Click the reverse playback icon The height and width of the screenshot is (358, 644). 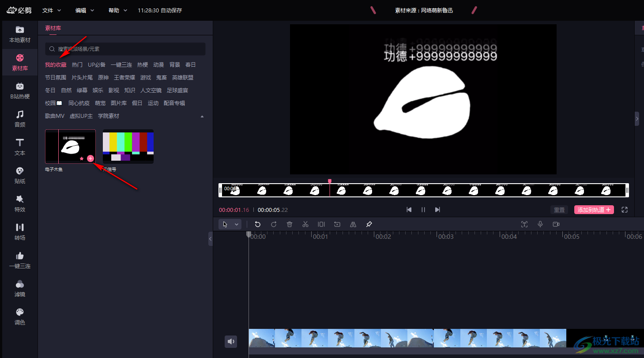[x=337, y=224]
